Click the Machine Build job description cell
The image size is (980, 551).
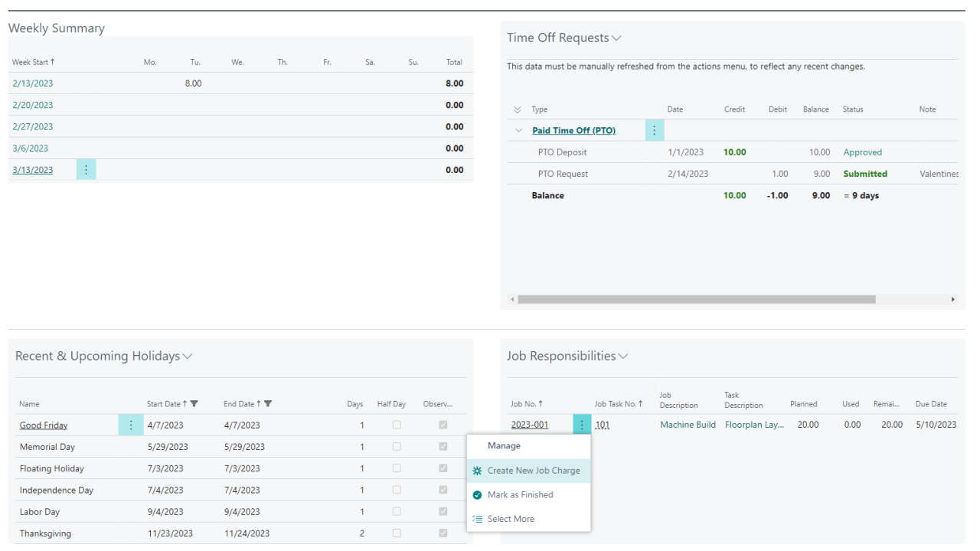688,425
